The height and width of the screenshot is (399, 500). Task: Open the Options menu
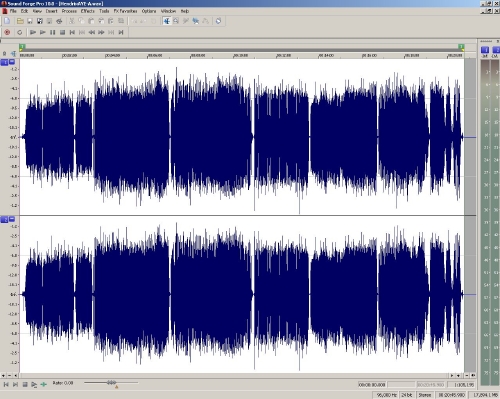tap(149, 11)
